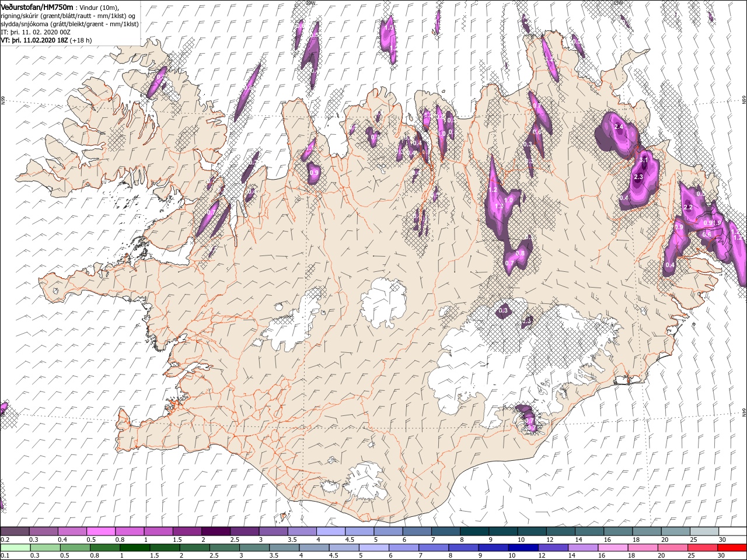Click the 'VT: þri. 11.02.2020 18Z' valid time

tap(34, 40)
